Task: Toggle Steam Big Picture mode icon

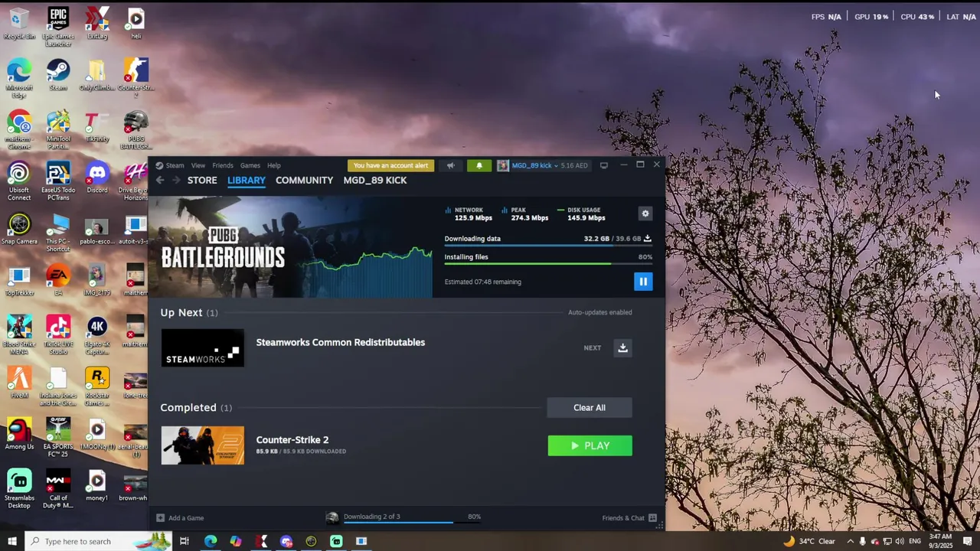Action: point(603,165)
